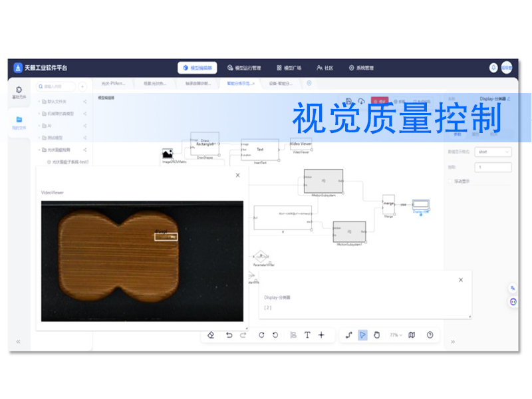Viewport: 532px width, 399px height.
Task: Select the Draw Rectangle node block
Action: [x=205, y=144]
